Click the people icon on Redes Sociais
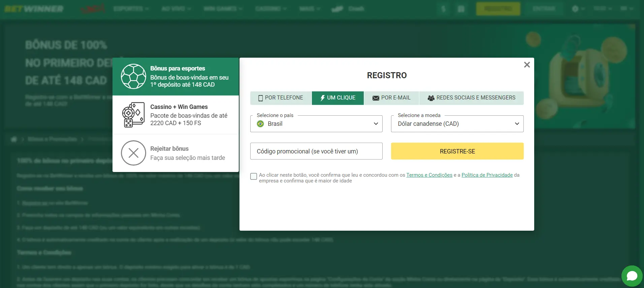This screenshot has width=644, height=288. pyautogui.click(x=431, y=98)
